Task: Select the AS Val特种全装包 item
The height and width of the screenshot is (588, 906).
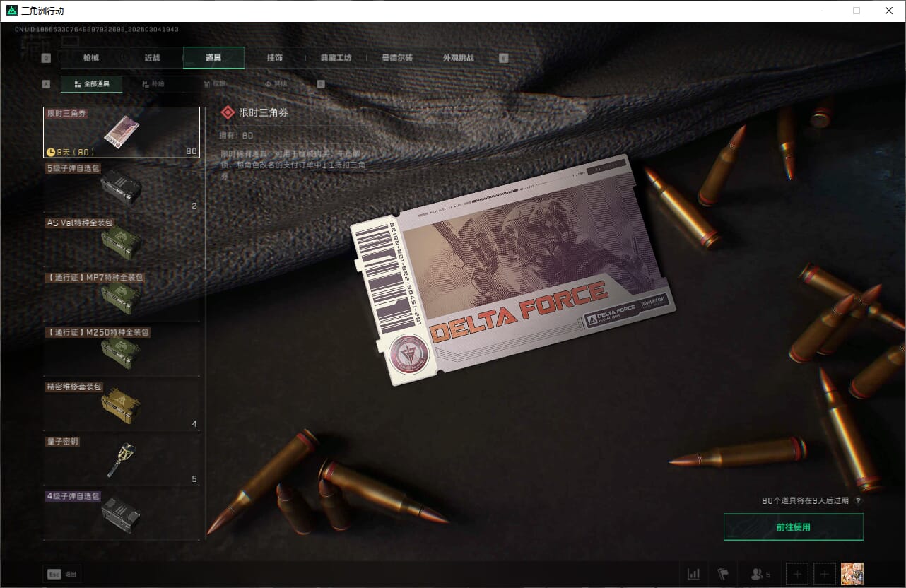Action: pyautogui.click(x=122, y=242)
